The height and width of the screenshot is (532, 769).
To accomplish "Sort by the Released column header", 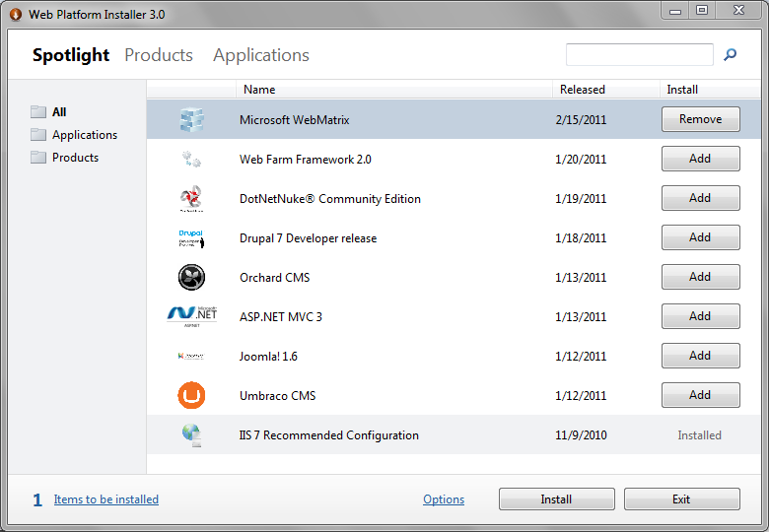I will pos(606,90).
